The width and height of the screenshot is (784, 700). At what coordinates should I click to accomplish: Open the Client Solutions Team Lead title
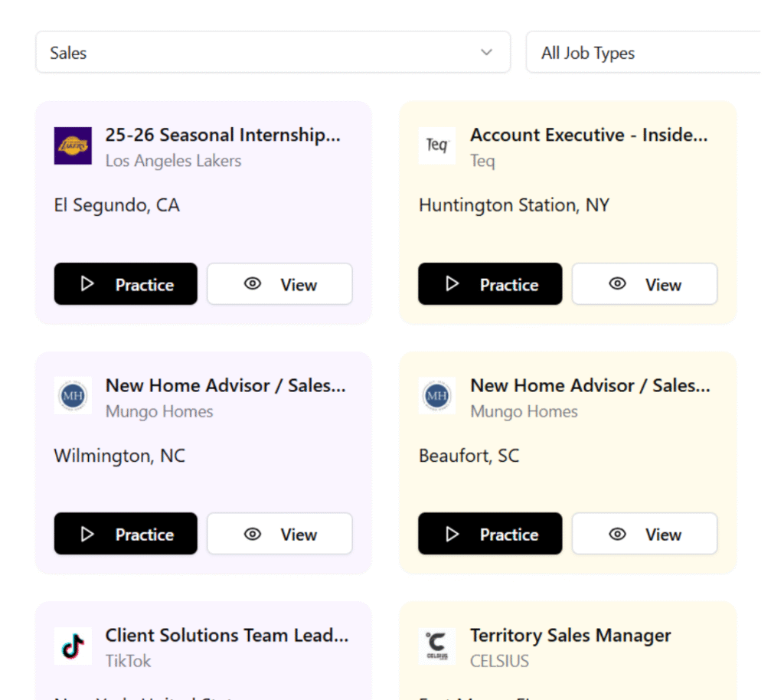point(227,636)
